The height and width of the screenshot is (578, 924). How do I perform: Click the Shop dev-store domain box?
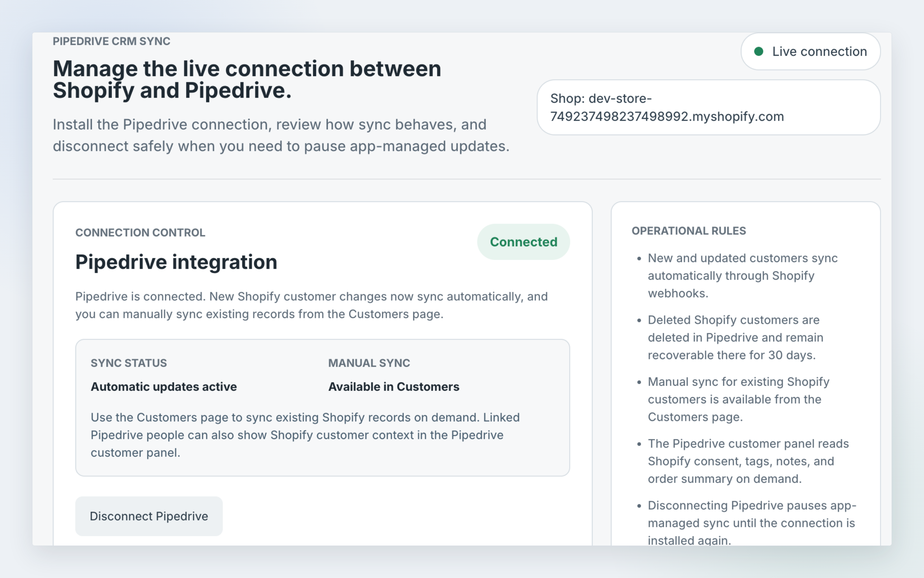(709, 108)
